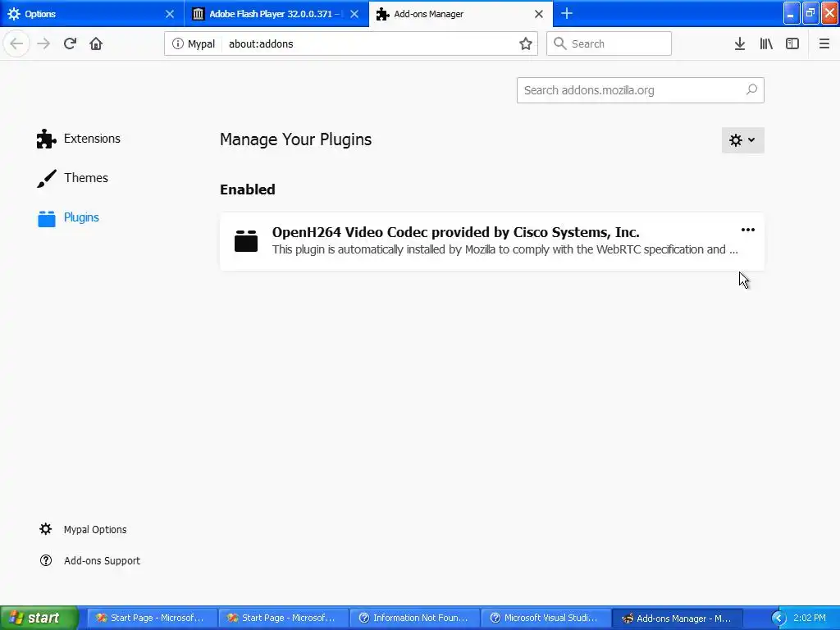
Task: Go back with the back arrow button
Action: click(16, 43)
